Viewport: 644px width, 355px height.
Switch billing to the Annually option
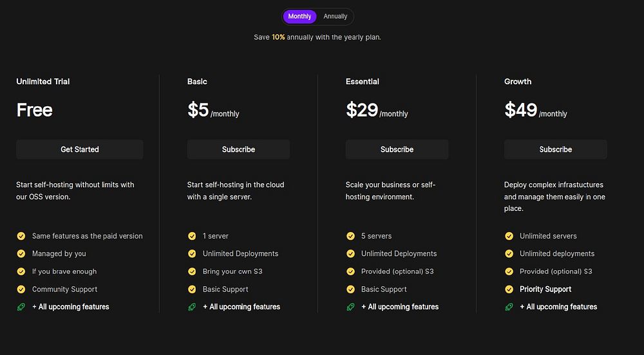pyautogui.click(x=336, y=17)
